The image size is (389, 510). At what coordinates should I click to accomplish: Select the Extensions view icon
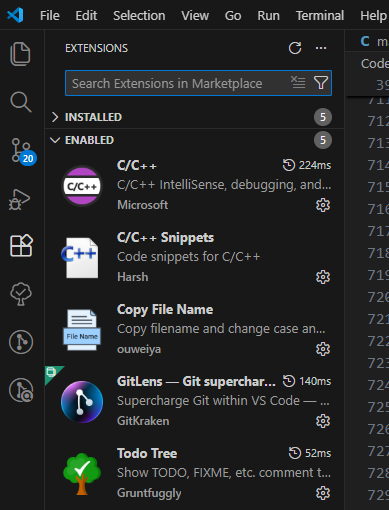click(x=21, y=246)
